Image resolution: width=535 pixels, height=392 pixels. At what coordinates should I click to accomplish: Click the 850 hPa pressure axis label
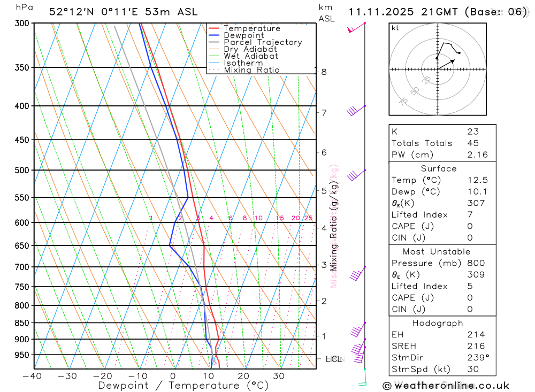coord(22,322)
